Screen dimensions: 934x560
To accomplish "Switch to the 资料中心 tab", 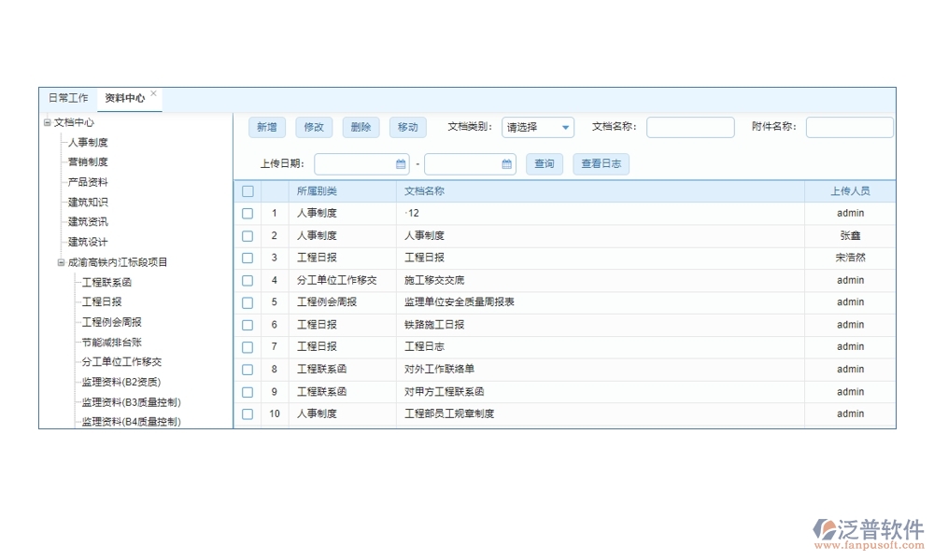I will [x=126, y=97].
